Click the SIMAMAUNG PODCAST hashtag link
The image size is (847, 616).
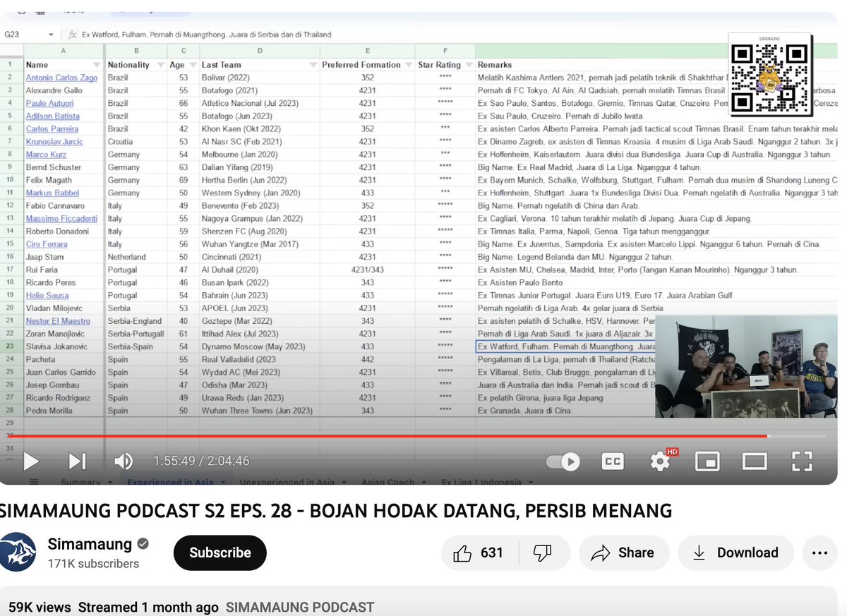coord(300,607)
